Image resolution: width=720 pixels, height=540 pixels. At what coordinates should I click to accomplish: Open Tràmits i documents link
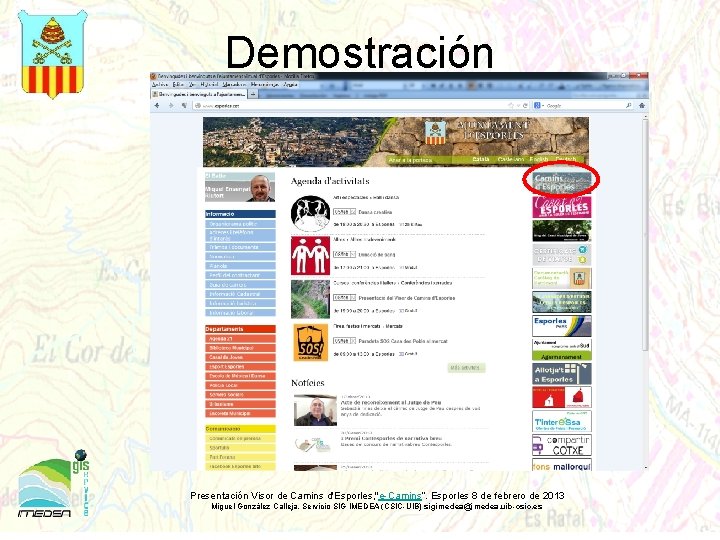click(240, 247)
